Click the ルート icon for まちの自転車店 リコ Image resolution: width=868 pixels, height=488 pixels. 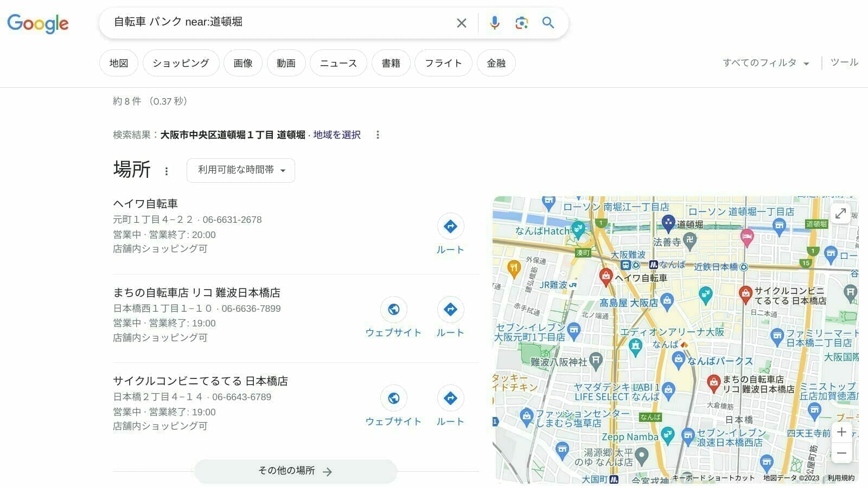pos(450,309)
